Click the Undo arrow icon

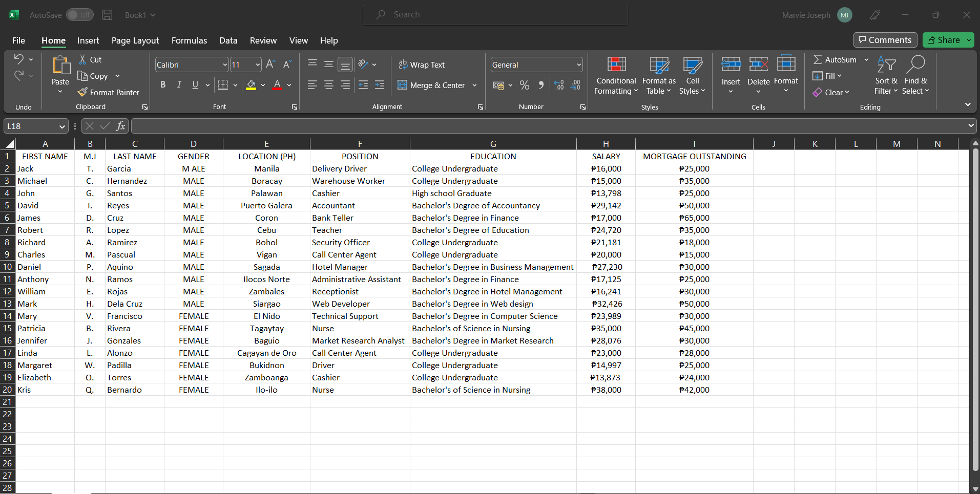click(x=19, y=59)
